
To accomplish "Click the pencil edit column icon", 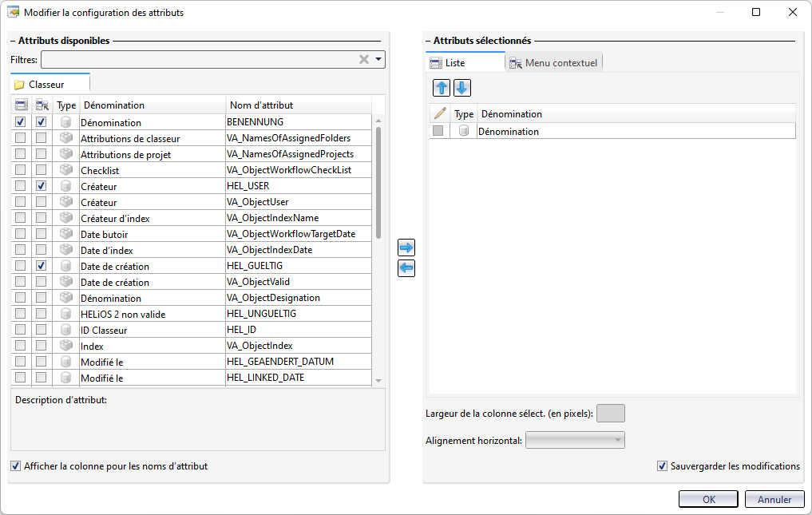I will tap(439, 113).
